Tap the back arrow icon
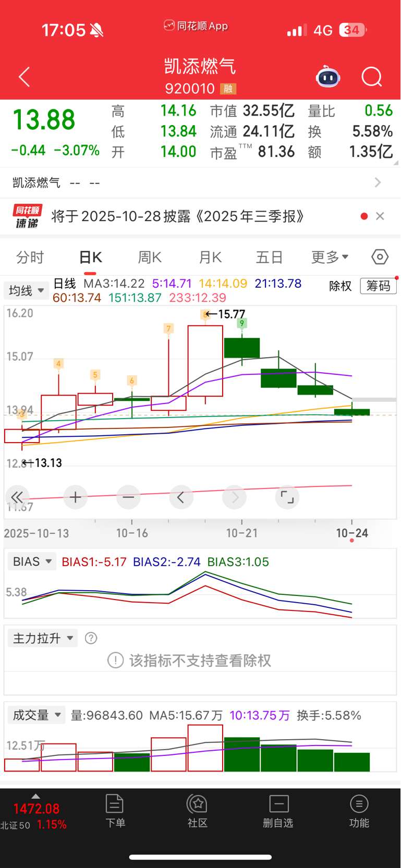Viewport: 401px width, 868px height. [x=25, y=77]
